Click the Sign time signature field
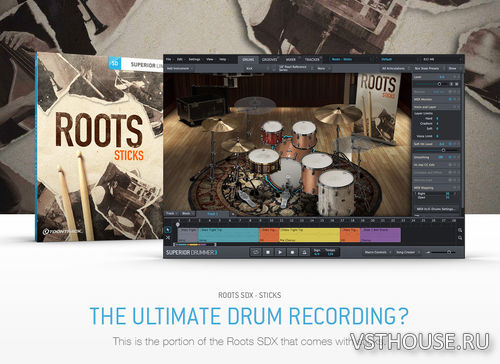500x364 pixels. [x=317, y=252]
